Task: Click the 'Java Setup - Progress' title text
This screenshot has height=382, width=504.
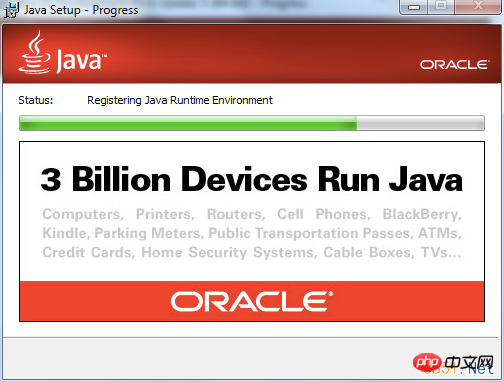Action: point(81,10)
